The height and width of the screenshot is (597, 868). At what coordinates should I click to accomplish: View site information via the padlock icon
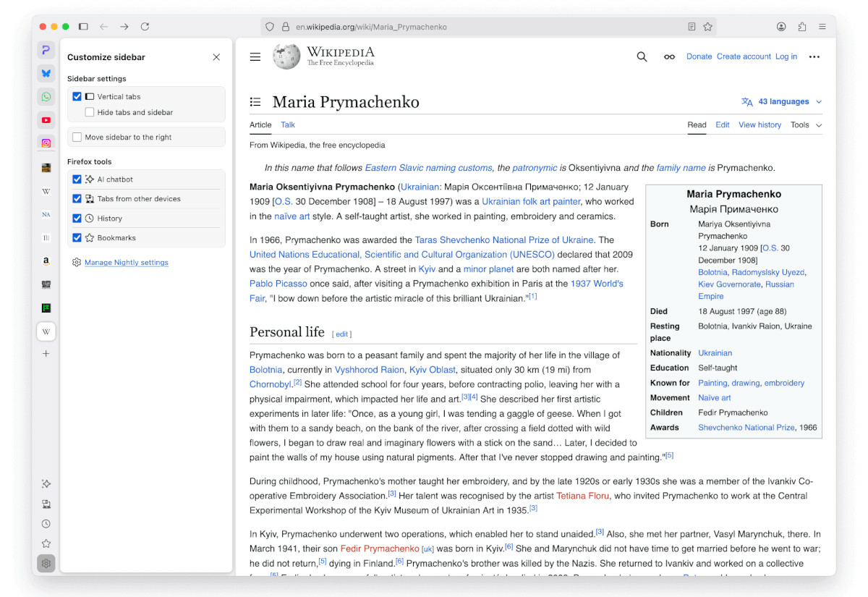[286, 27]
